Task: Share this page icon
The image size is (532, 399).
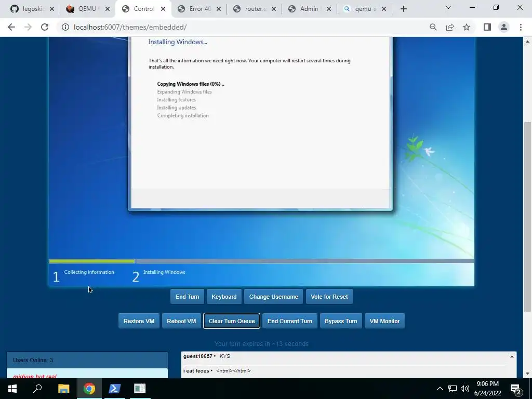Action: click(x=450, y=27)
